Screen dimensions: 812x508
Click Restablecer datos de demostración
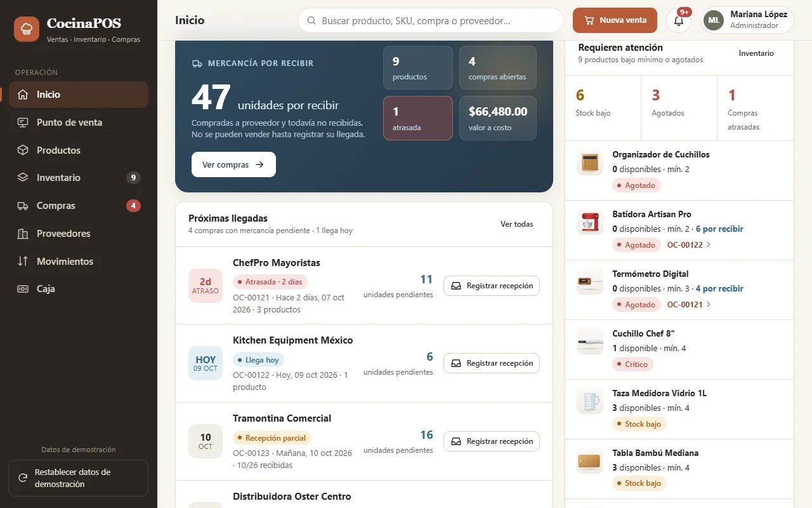79,478
